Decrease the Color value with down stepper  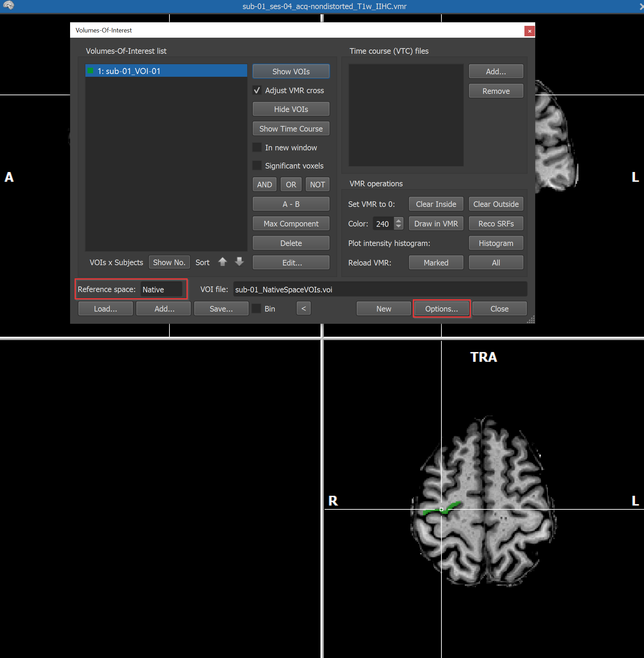(399, 226)
